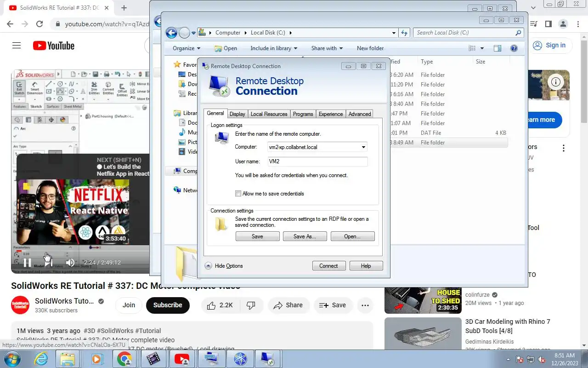Switch to Display tab
Screen dimensions: 588x368
click(237, 114)
